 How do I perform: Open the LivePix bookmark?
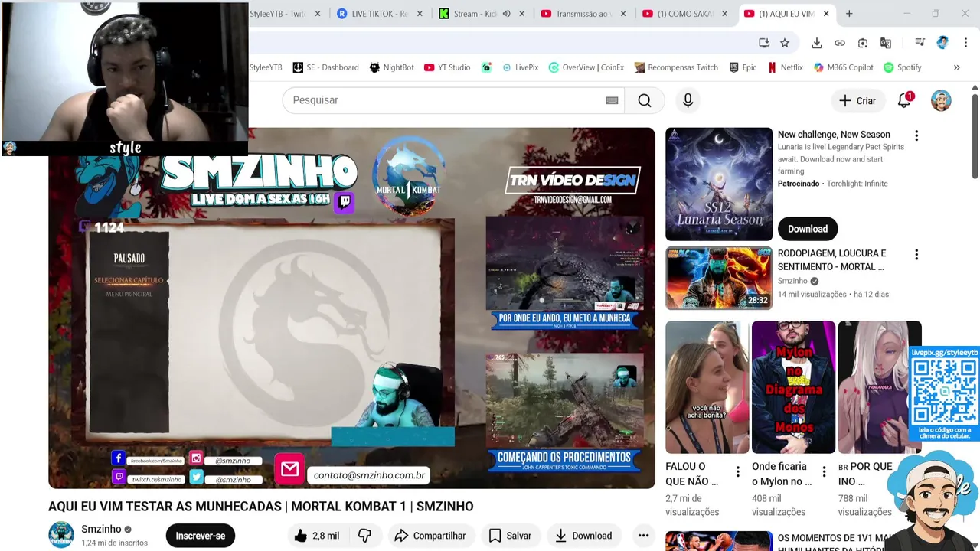(x=521, y=67)
